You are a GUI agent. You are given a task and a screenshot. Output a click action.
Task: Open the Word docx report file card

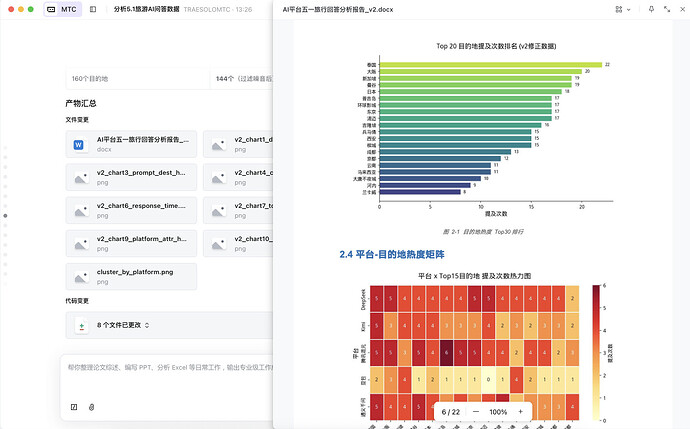click(x=131, y=145)
